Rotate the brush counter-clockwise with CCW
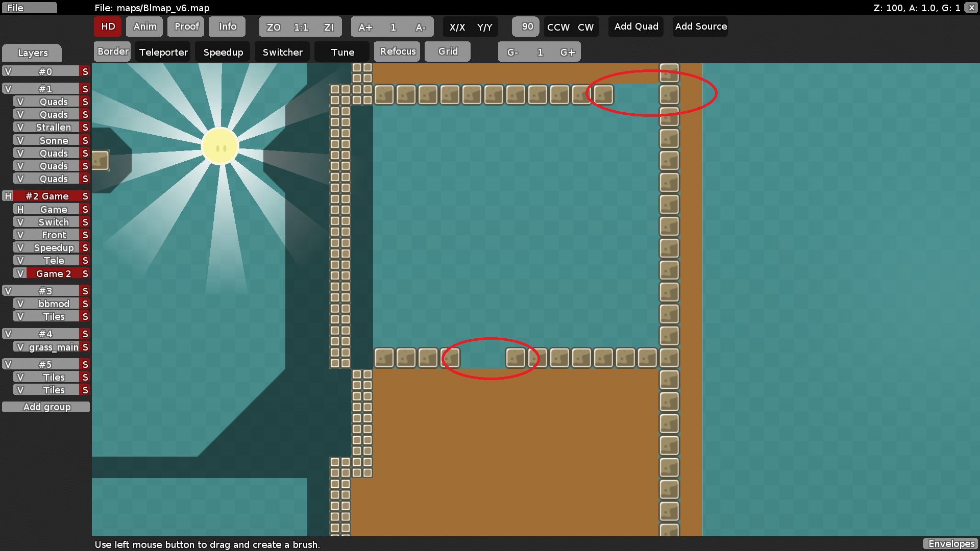 558,27
